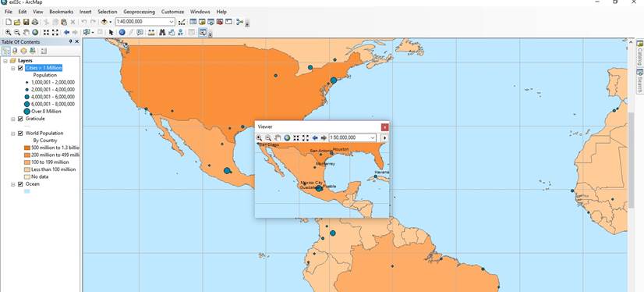Open the Find binoculars tool
This screenshot has height=292, width=644.
(162, 33)
